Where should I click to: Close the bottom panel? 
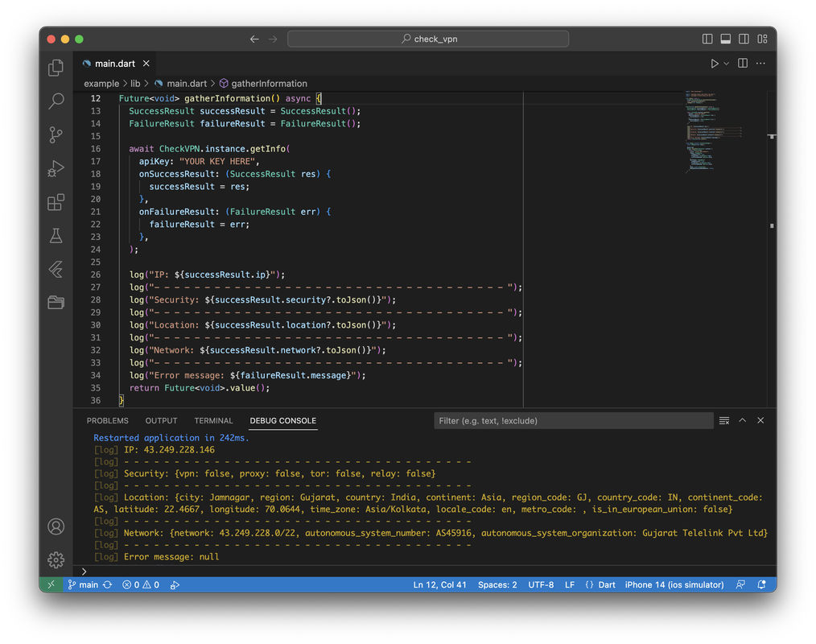point(760,421)
